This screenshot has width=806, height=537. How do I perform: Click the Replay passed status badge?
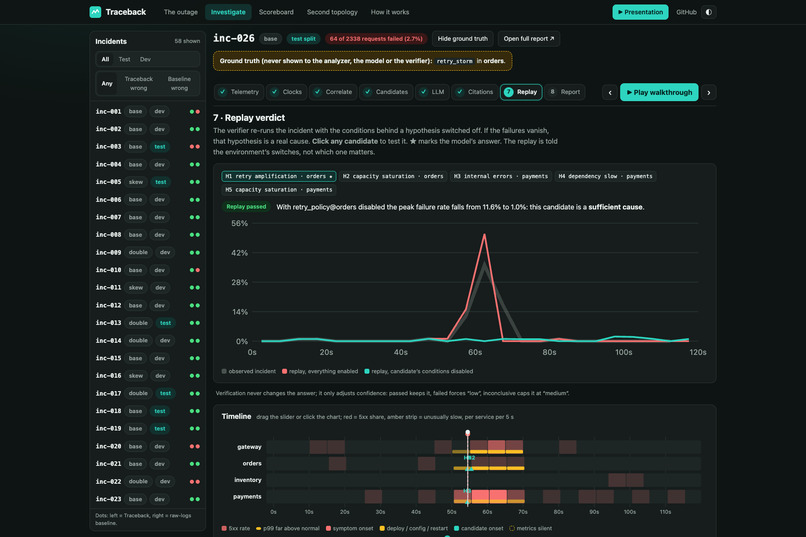[246, 207]
